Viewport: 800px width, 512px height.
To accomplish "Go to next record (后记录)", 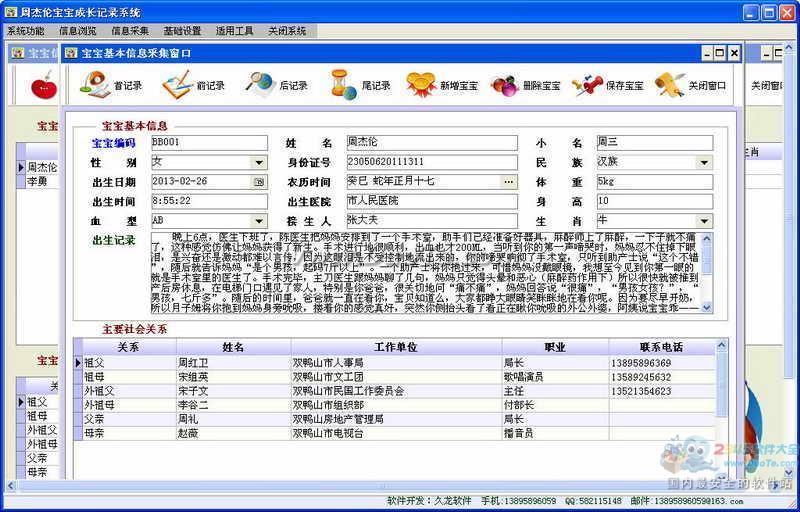I will 277,85.
